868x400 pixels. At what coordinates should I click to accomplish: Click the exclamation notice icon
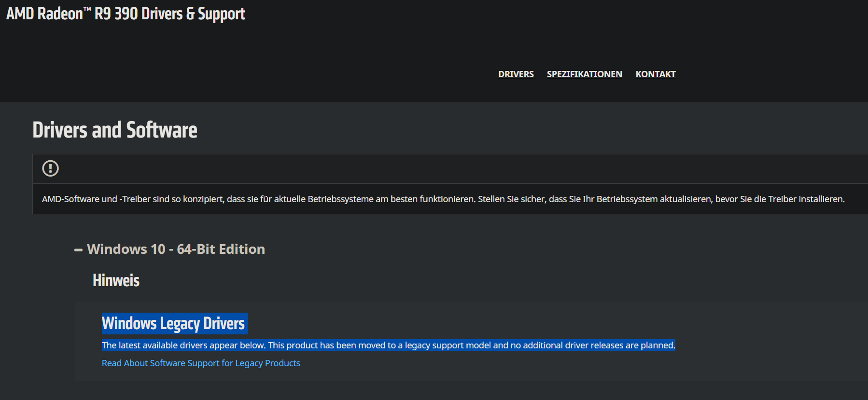pyautogui.click(x=51, y=168)
